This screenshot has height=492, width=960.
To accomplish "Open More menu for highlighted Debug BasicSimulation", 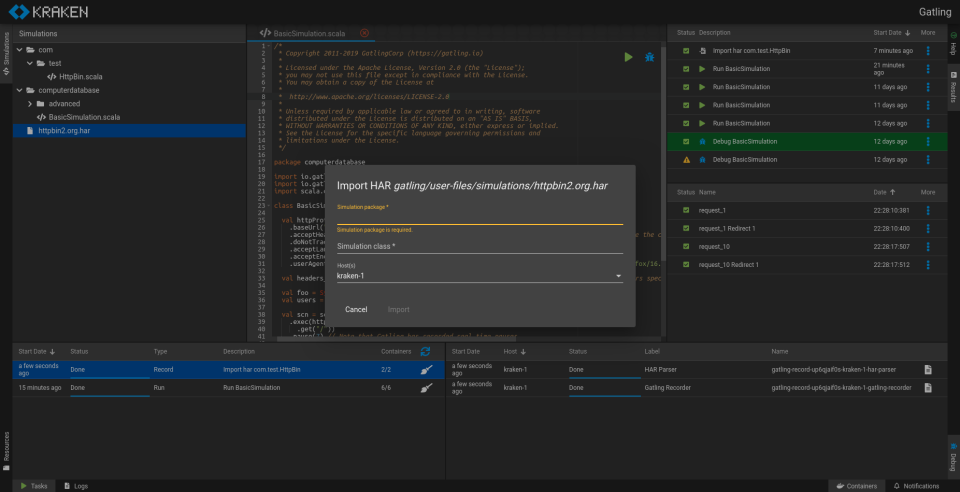I will (927, 141).
